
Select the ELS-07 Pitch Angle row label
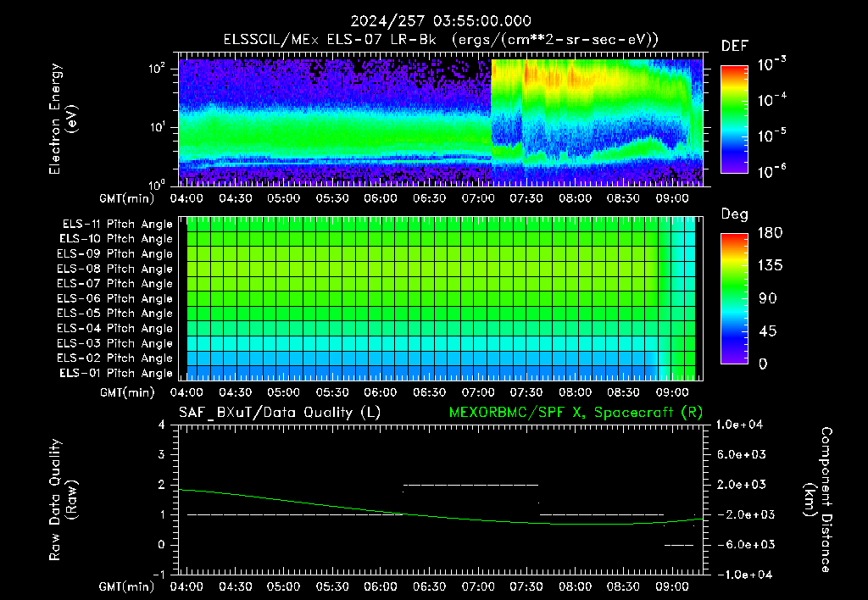(115, 283)
